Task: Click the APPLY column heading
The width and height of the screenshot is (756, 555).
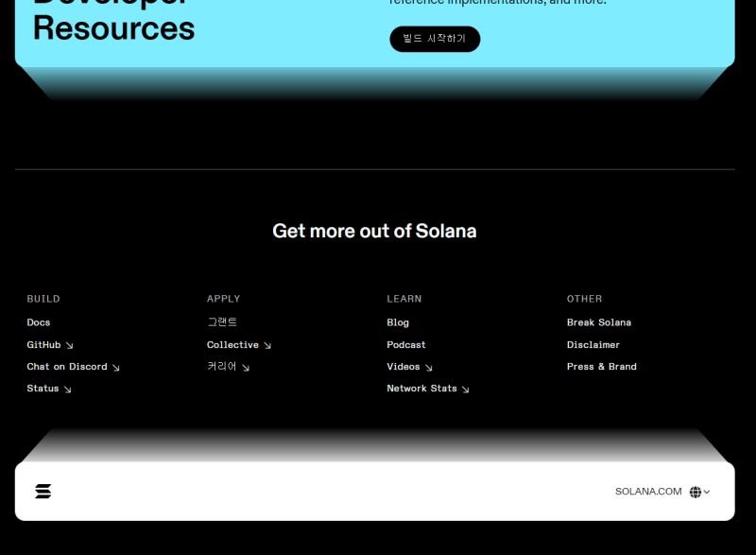Action: [x=224, y=299]
